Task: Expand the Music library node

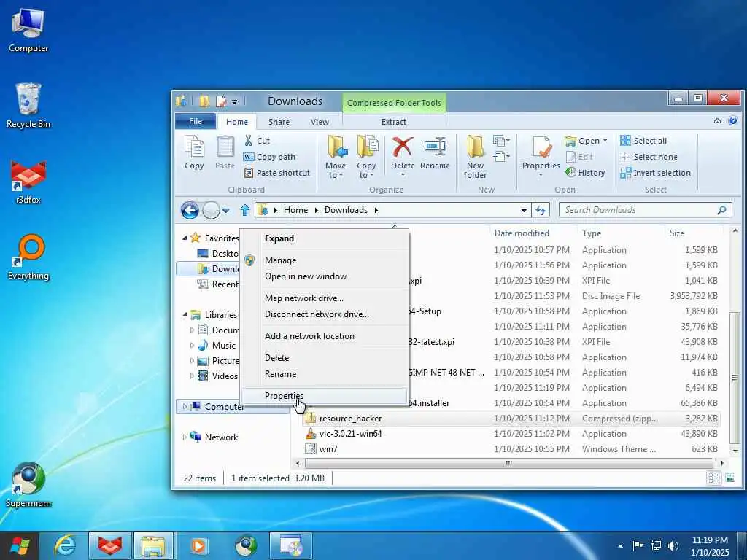Action: coord(192,345)
